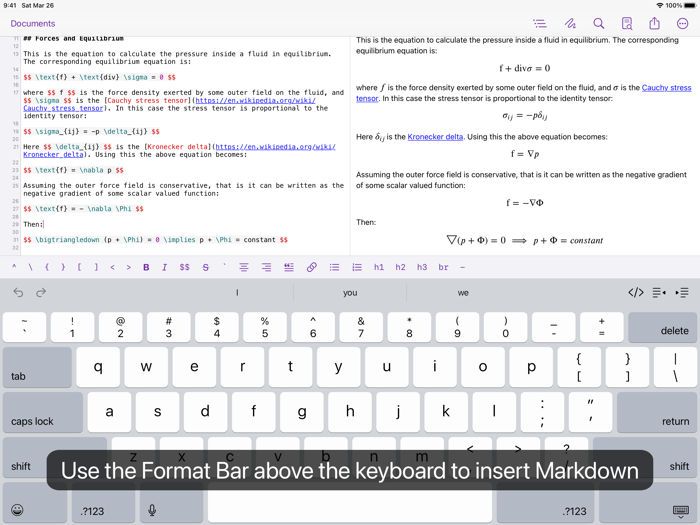The image size is (700, 525).
Task: Tap the delete key
Action: click(x=662, y=327)
